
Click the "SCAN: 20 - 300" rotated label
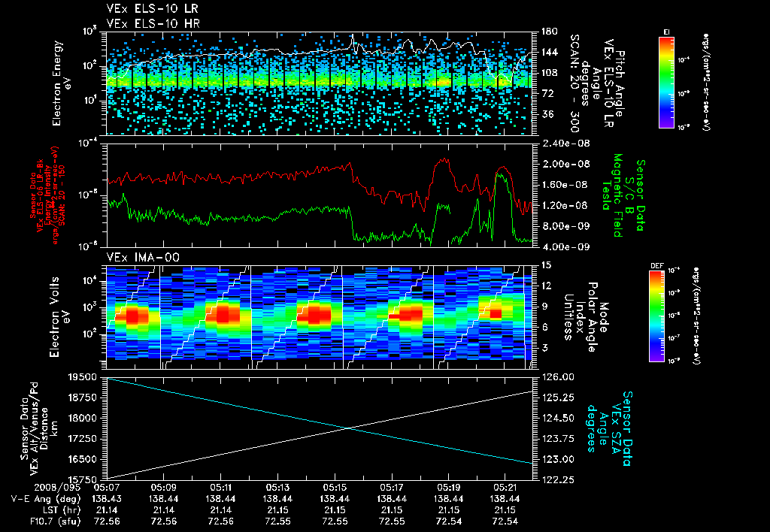(574, 83)
